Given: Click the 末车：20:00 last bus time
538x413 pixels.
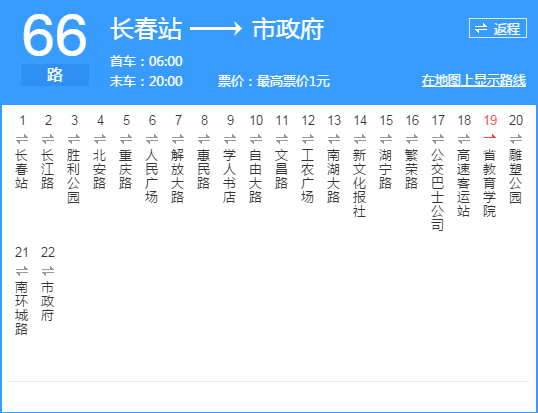Looking at the screenshot, I should pos(146,81).
